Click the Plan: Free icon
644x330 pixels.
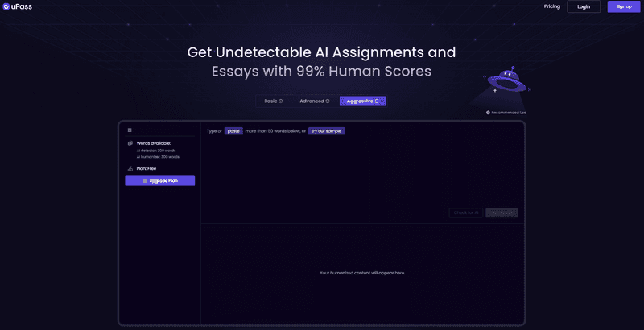tap(129, 168)
